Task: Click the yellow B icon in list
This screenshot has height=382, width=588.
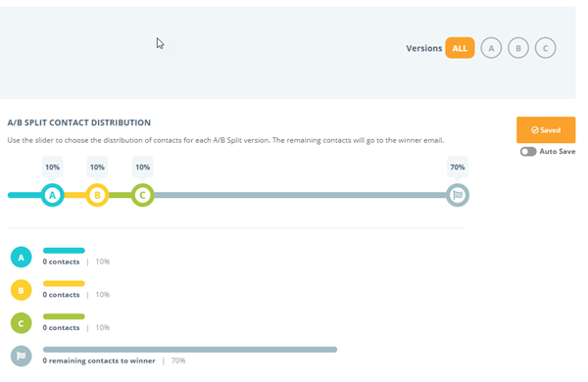Action: tap(21, 290)
